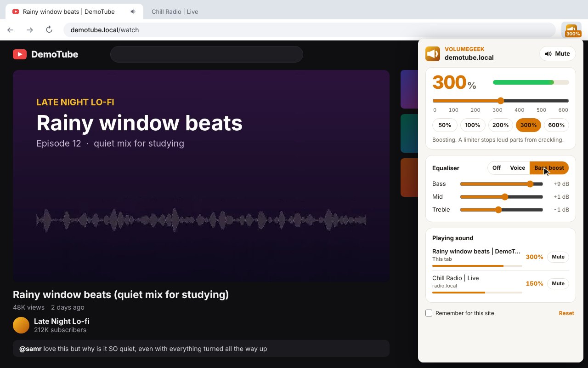
Task: Click the @samr comment text
Action: [x=143, y=349]
